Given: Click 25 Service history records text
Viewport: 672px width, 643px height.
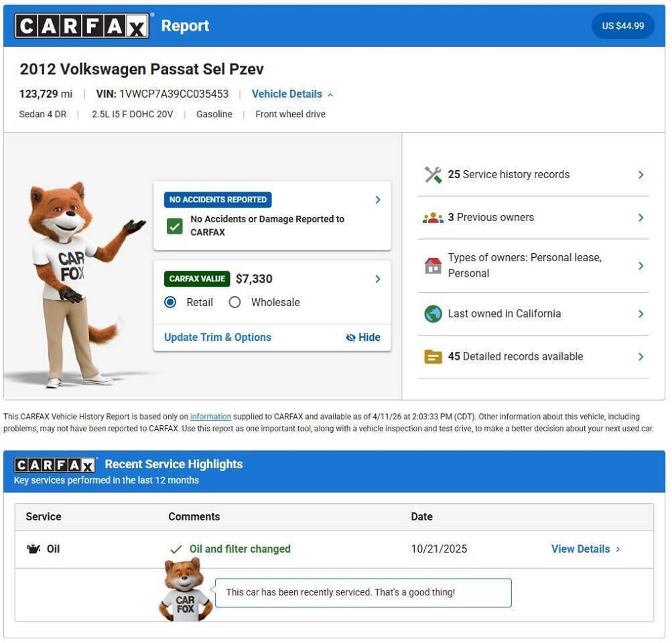Looking at the screenshot, I should tap(509, 175).
